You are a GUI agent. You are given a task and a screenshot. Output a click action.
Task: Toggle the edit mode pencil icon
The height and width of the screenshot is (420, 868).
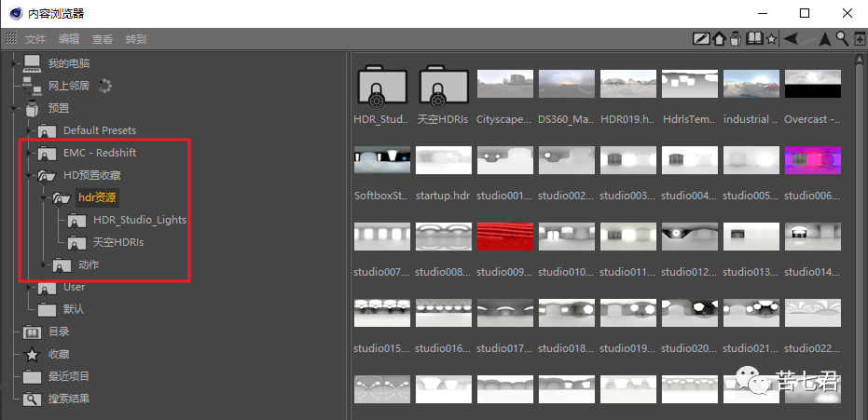click(702, 39)
